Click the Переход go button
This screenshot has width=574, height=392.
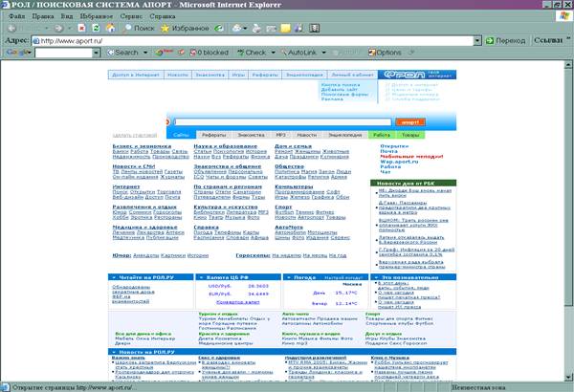tap(505, 40)
